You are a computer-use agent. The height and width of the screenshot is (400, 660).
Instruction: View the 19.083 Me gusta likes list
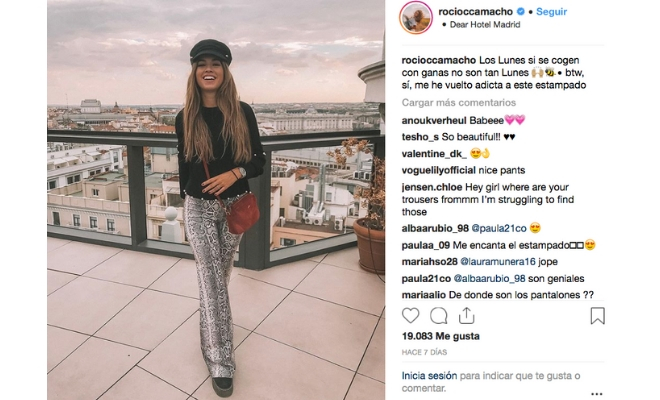click(440, 336)
